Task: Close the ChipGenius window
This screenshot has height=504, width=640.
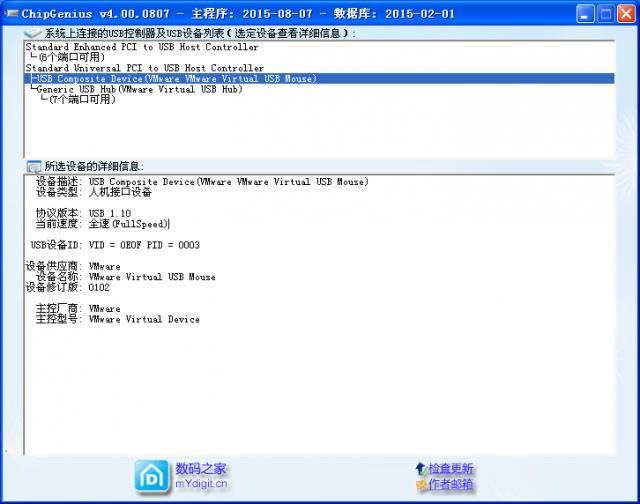Action: [626, 14]
